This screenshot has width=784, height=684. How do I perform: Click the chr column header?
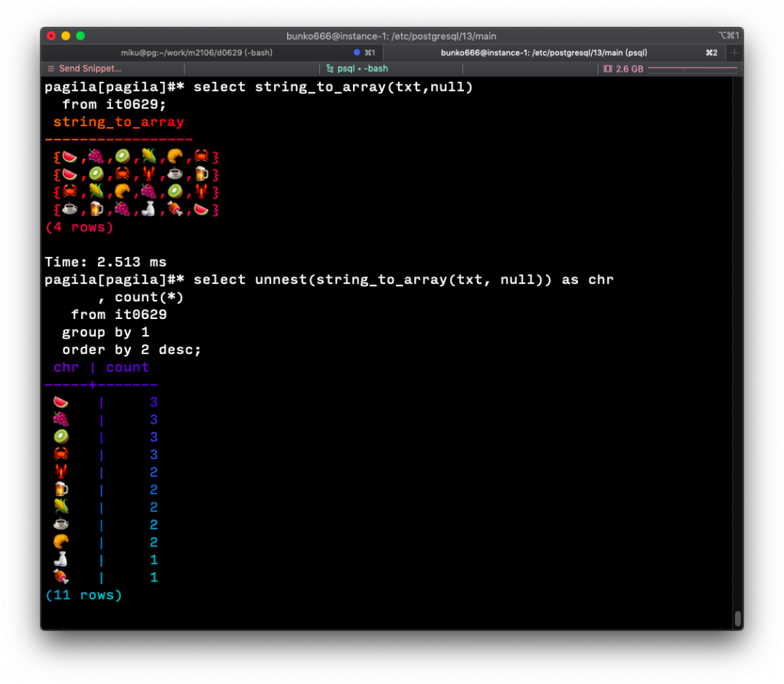(66, 367)
